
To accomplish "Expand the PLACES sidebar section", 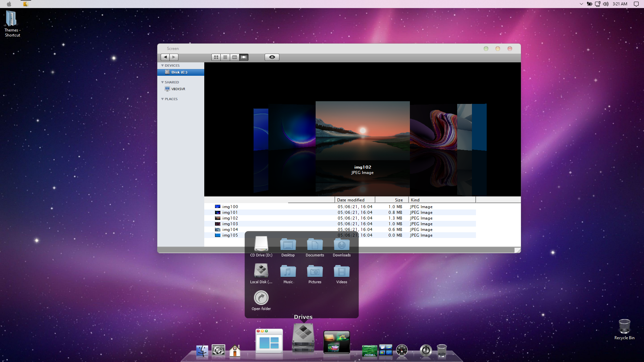I will point(163,99).
